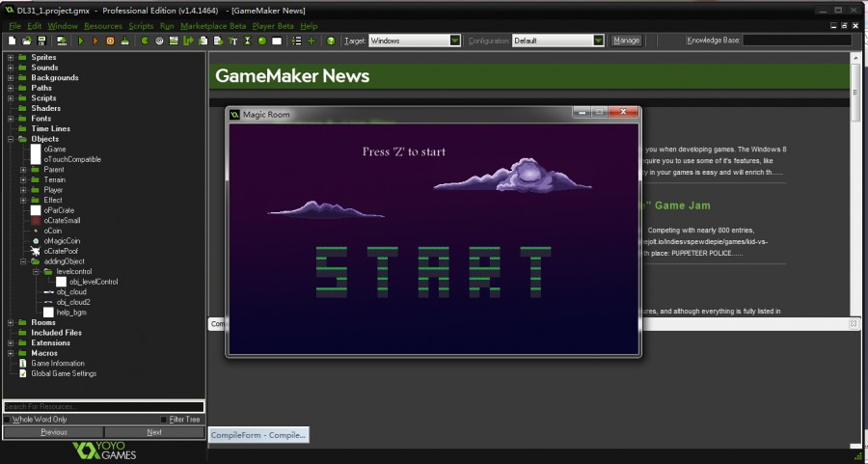Open the Help menu
This screenshot has width=868, height=464.
(x=309, y=26)
